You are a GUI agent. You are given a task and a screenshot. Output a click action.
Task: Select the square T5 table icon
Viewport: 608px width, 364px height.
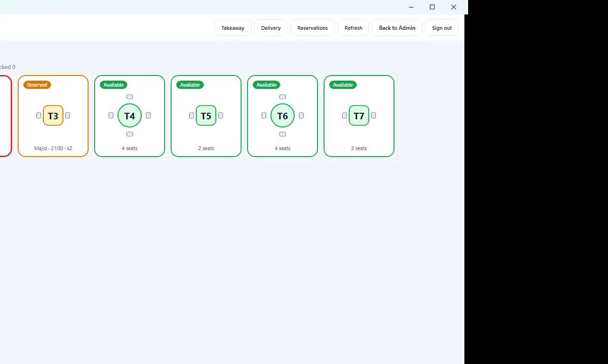(206, 116)
